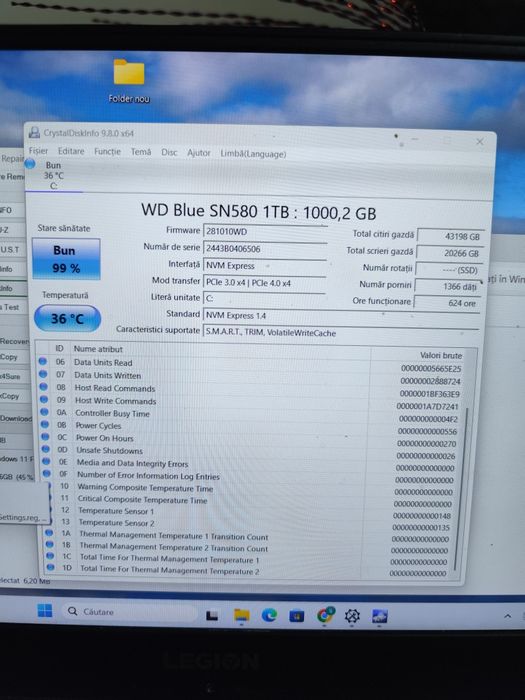Image resolution: width=525 pixels, height=700 pixels.
Task: Click the Mod transfer field PCIe 3.0 x4
Action: click(x=265, y=283)
